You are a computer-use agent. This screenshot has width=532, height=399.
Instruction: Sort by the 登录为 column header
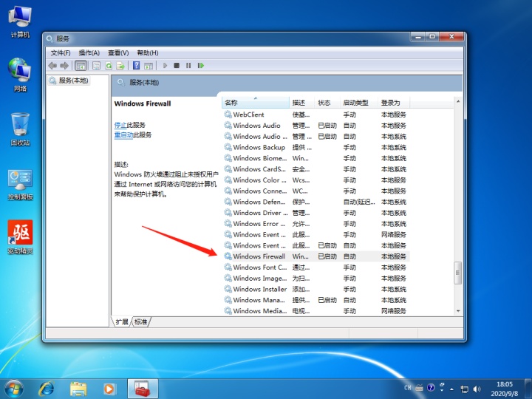point(394,103)
